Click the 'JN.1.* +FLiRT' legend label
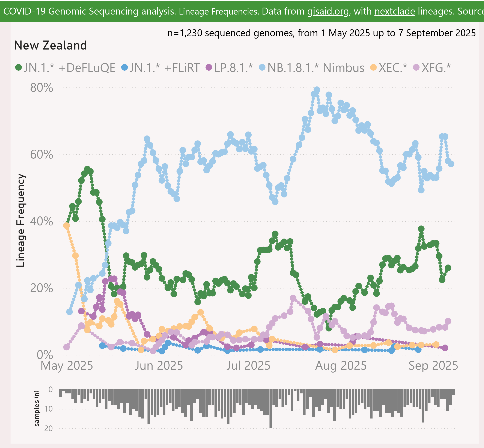This screenshot has width=484, height=448. click(x=165, y=68)
